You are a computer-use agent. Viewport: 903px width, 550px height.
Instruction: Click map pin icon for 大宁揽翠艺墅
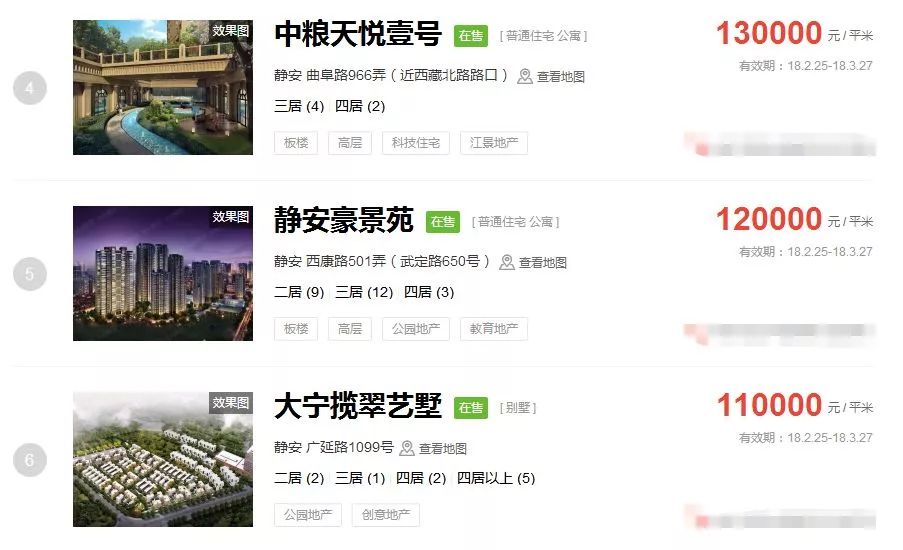click(407, 449)
